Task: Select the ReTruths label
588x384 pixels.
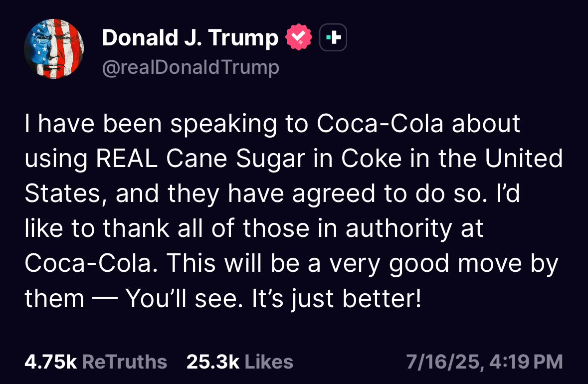Action: pyautogui.click(x=124, y=362)
